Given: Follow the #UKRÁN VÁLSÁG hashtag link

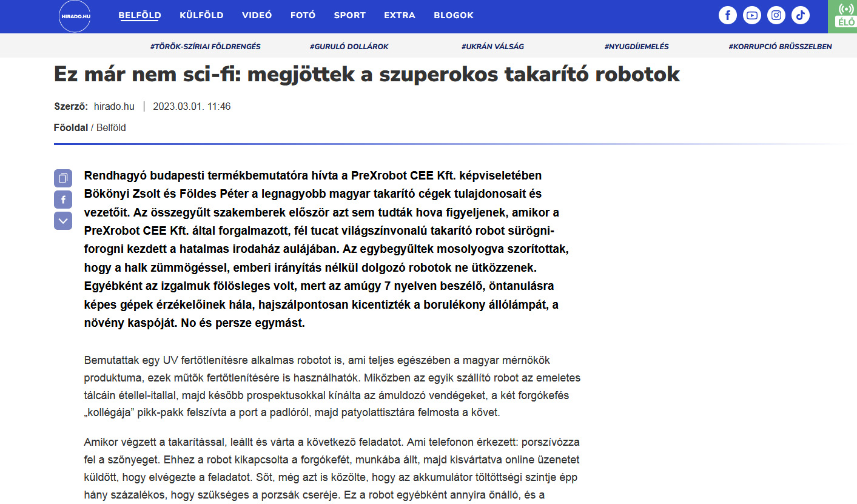Looking at the screenshot, I should click(492, 46).
